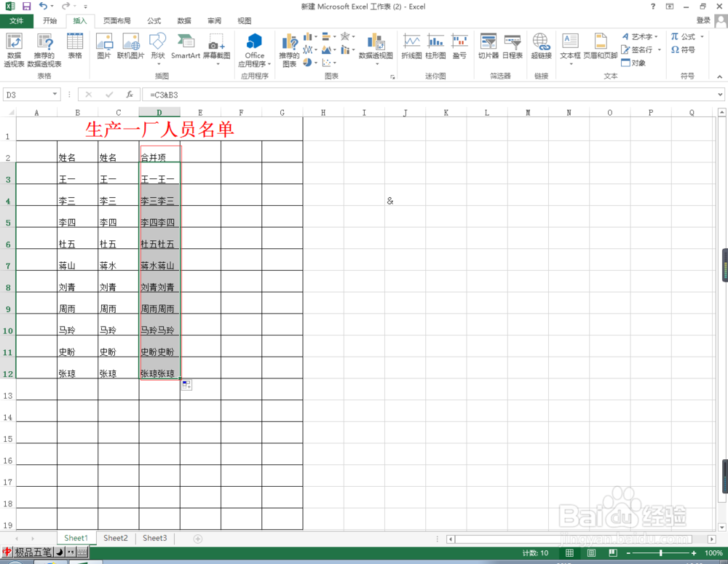
Task: Click the zoom in plus button
Action: 694,552
